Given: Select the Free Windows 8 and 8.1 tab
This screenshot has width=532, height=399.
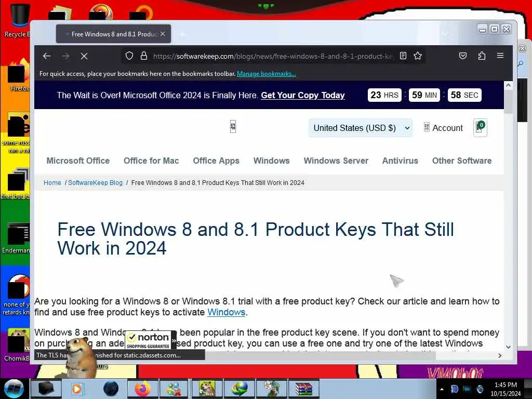Looking at the screenshot, I should click(113, 34).
